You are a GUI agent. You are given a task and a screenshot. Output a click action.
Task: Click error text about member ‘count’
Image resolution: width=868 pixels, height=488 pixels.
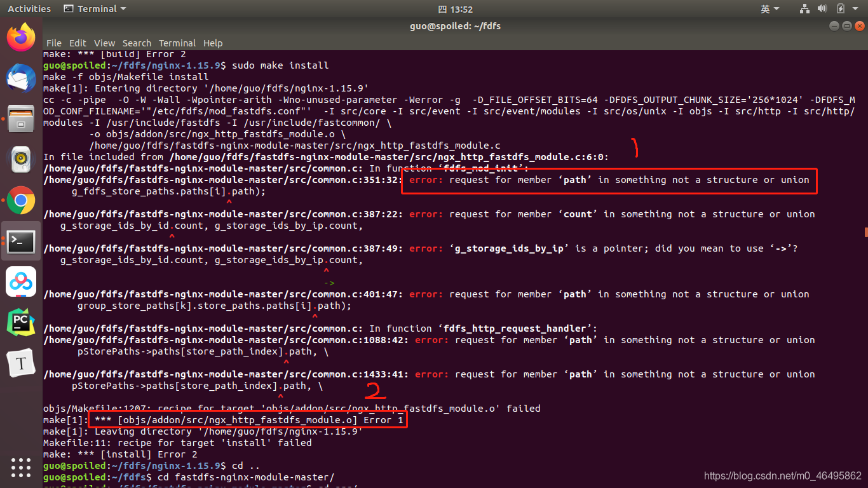(612, 214)
